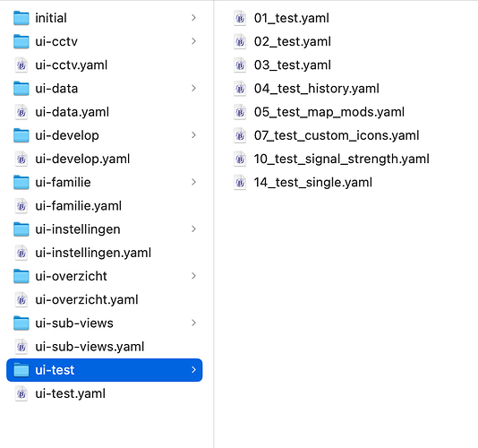Viewport: 478px width, 448px height.
Task: Select the 07_test_custom_icons.yaml file icon
Action: [x=240, y=135]
